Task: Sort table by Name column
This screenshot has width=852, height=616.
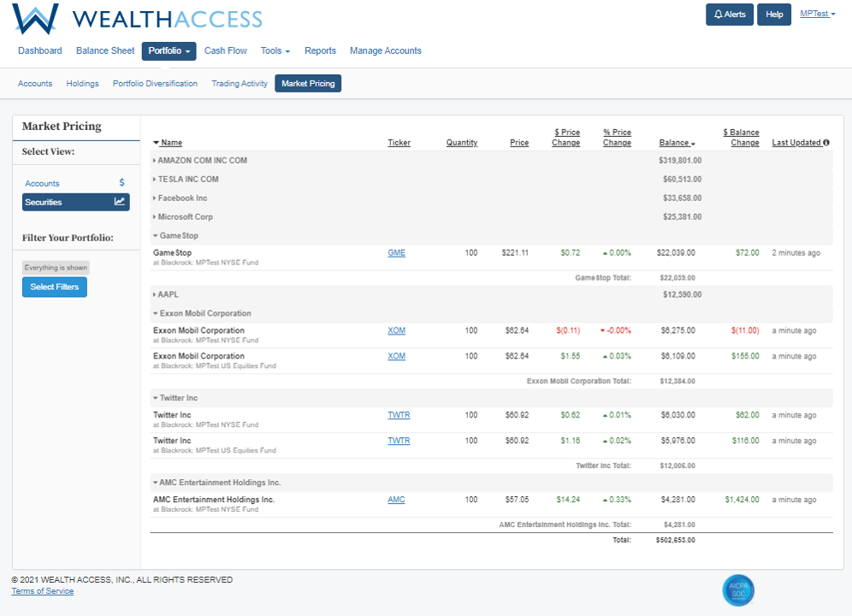Action: click(x=168, y=142)
